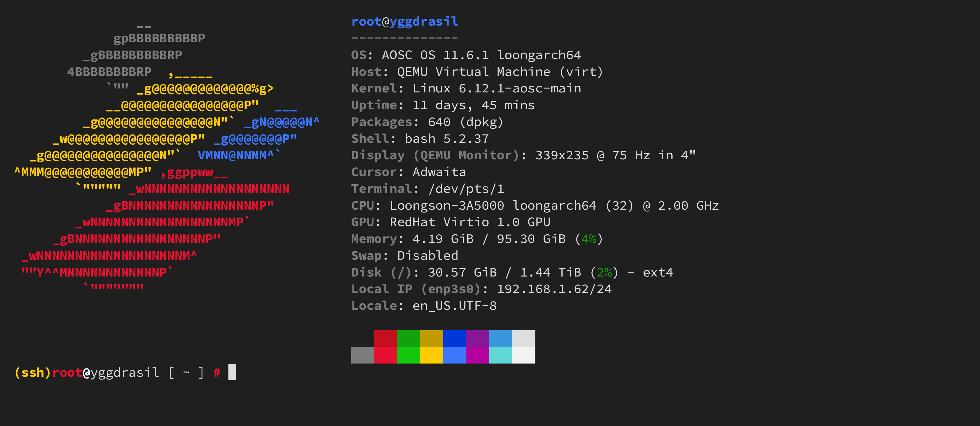Click the cyan color block

point(500,355)
